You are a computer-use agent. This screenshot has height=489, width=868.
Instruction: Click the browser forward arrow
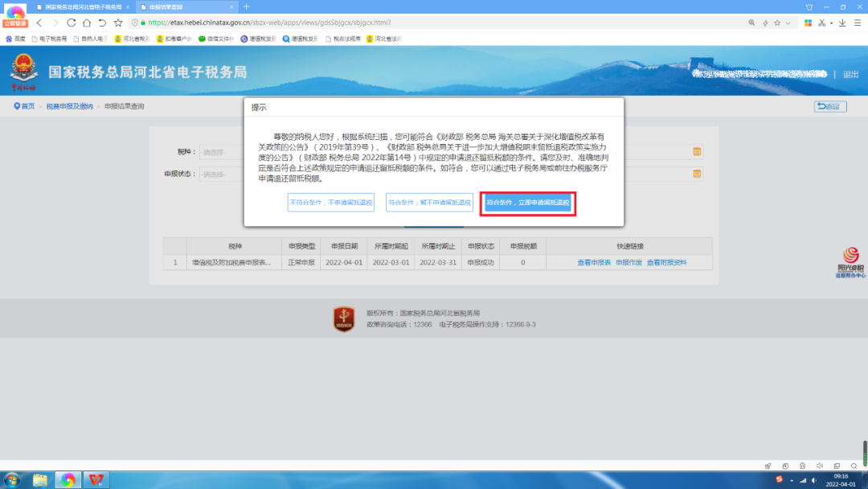coord(55,23)
